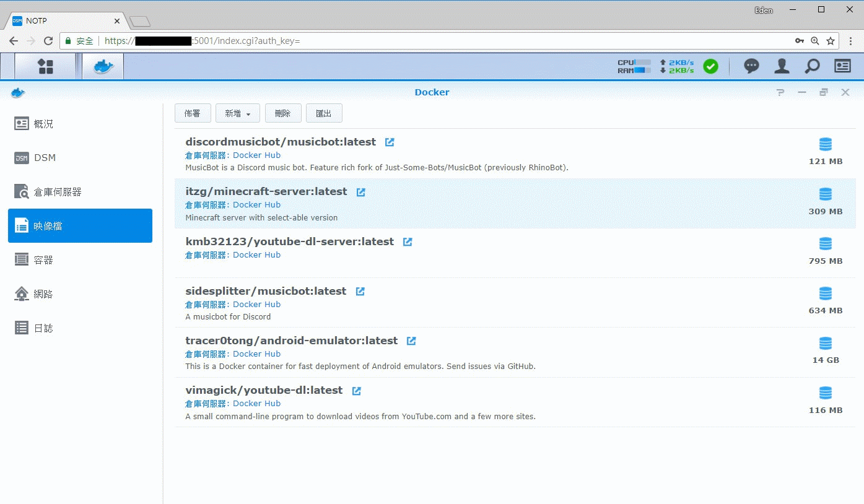Click the 匯出 export button

(x=324, y=113)
